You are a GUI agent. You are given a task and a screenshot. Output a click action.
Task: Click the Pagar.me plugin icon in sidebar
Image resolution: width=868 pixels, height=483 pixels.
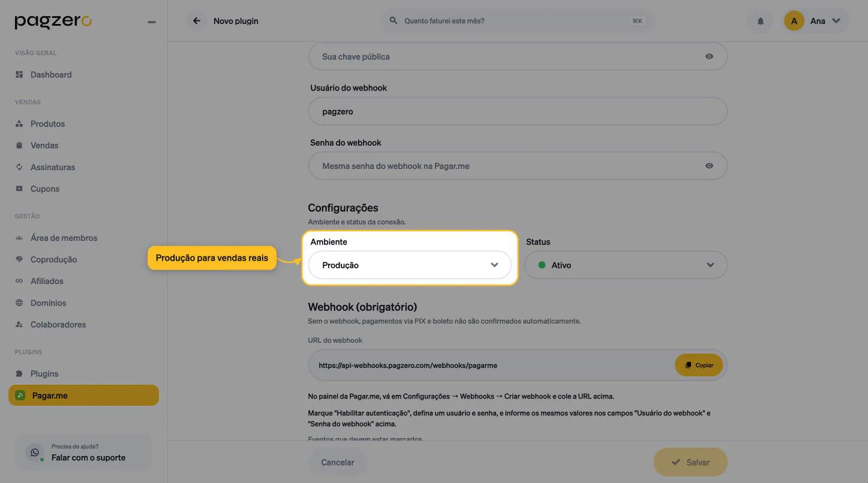tap(20, 396)
